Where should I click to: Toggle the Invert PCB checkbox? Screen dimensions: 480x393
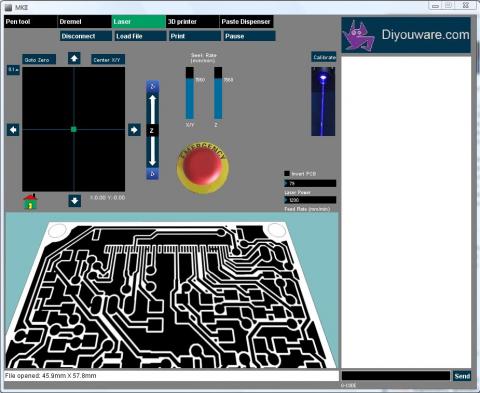click(x=287, y=173)
